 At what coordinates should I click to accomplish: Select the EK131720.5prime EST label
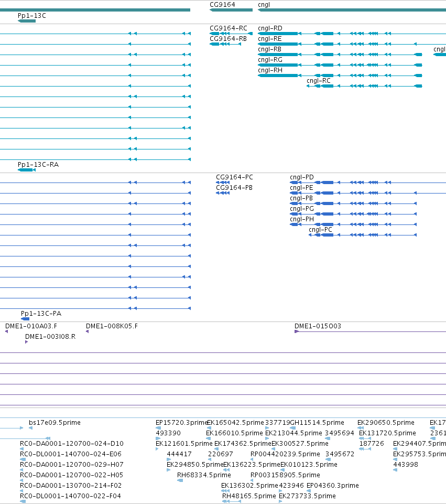tap(387, 433)
